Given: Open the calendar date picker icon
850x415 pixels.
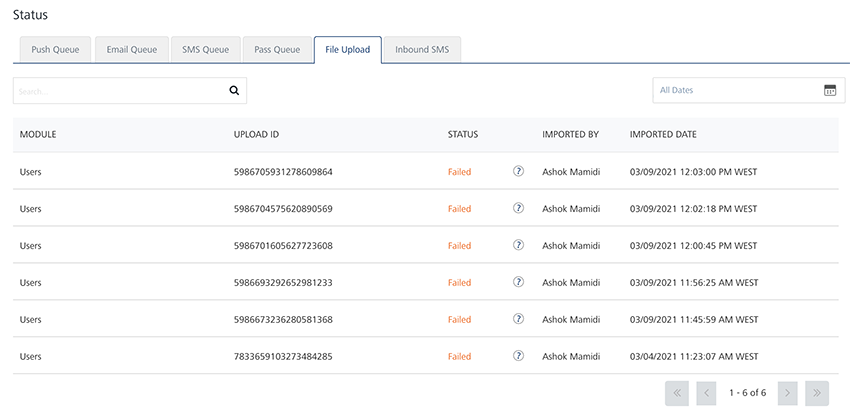Looking at the screenshot, I should click(830, 90).
